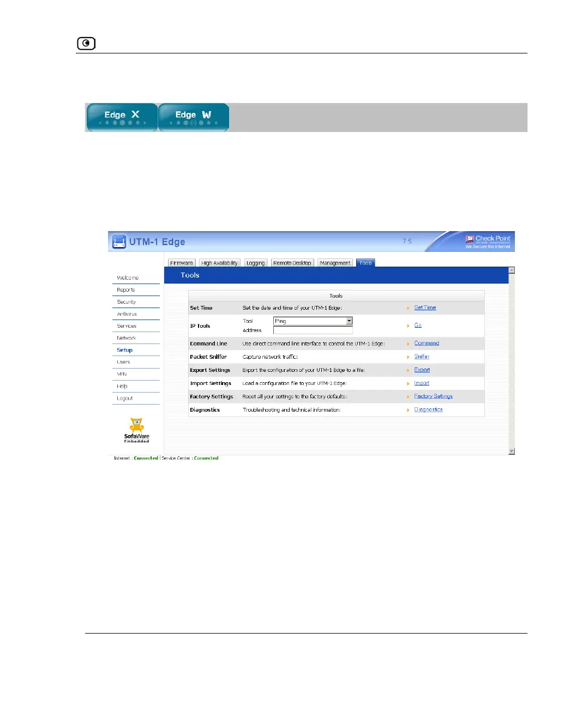Open Users in the sidebar
588x711 pixels.
point(123,362)
